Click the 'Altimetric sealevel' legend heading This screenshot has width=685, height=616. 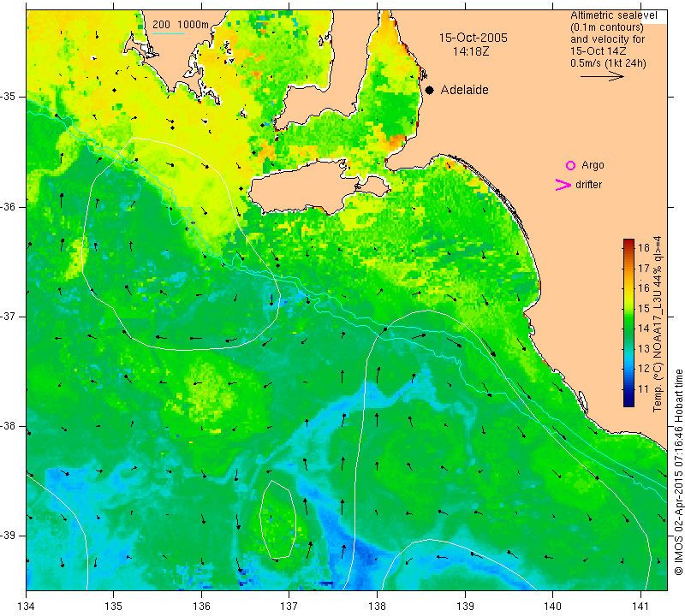pos(613,15)
